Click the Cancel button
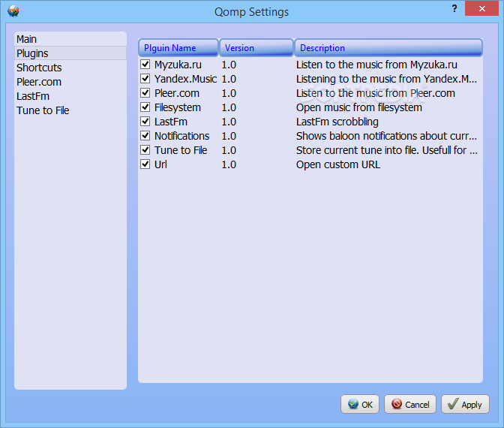The width and height of the screenshot is (504, 428). pos(410,404)
